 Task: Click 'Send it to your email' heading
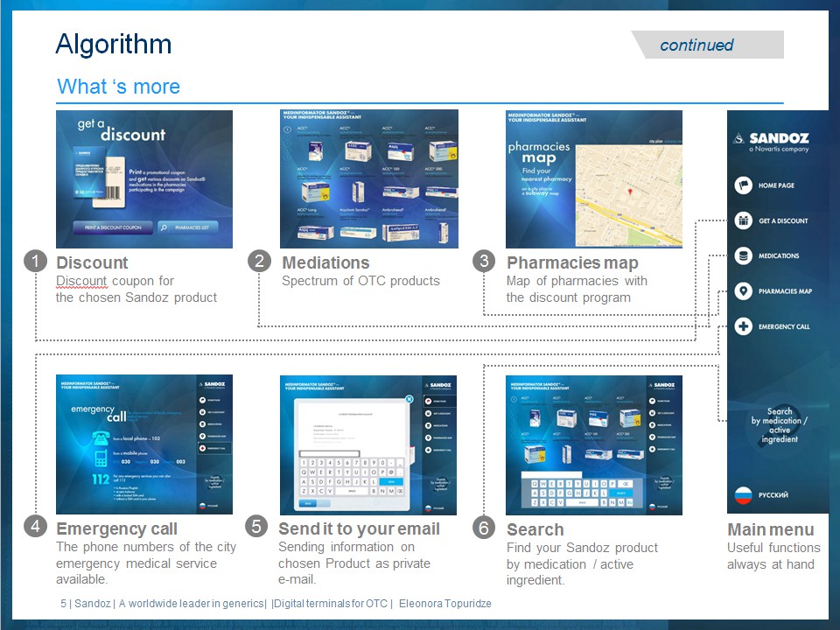tap(359, 528)
